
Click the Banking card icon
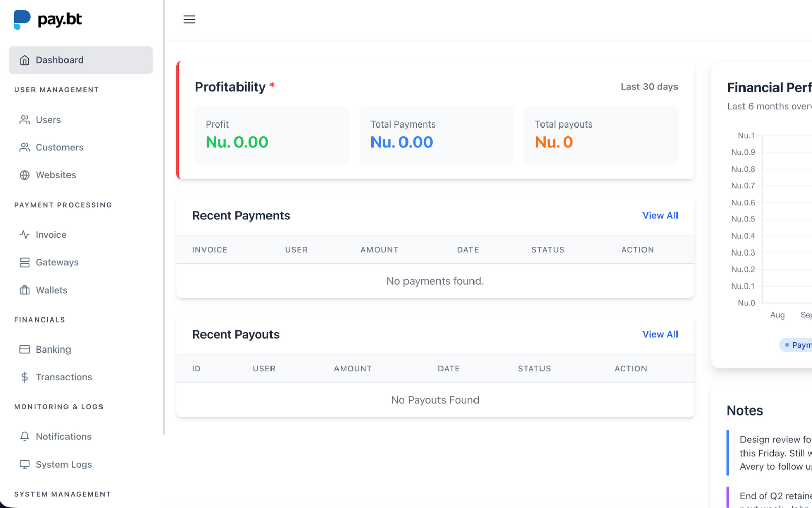25,350
